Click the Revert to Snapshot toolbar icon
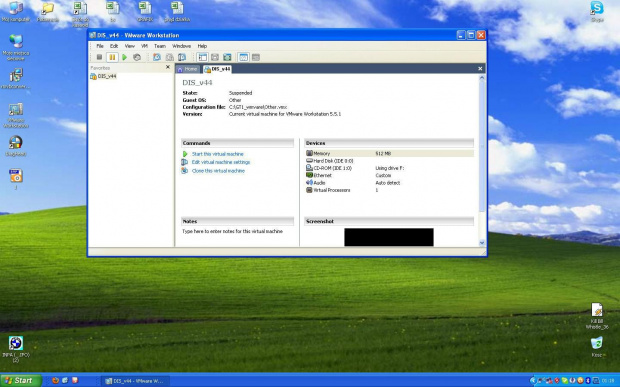Screen dimensions: 620x387 click(x=170, y=57)
